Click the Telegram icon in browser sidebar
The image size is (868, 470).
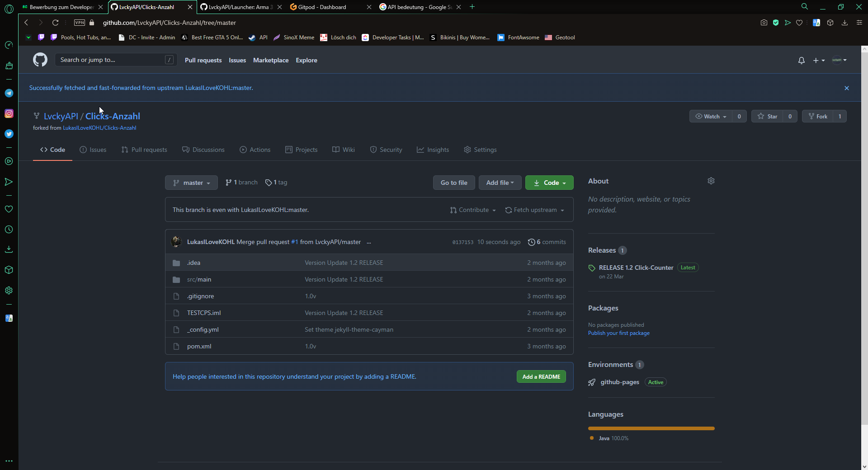tap(9, 93)
